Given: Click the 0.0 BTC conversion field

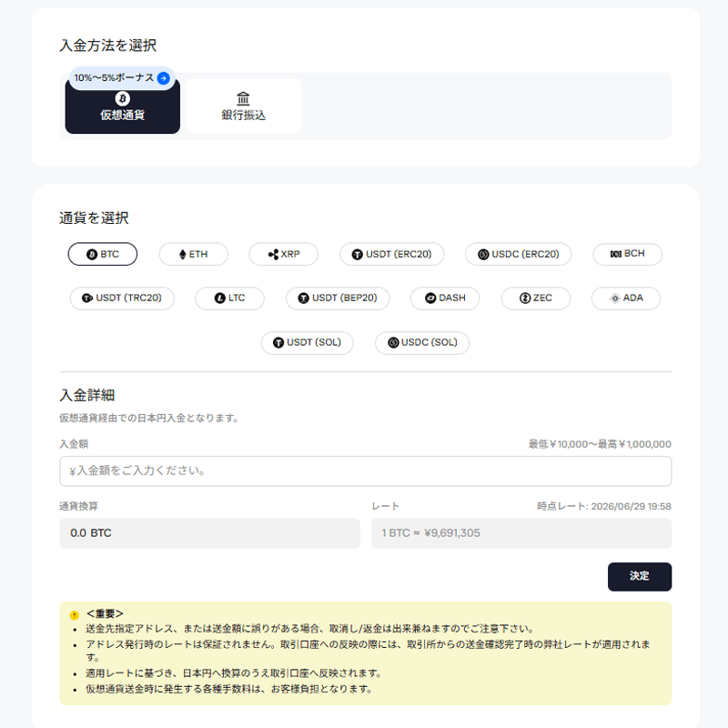Looking at the screenshot, I should [210, 533].
